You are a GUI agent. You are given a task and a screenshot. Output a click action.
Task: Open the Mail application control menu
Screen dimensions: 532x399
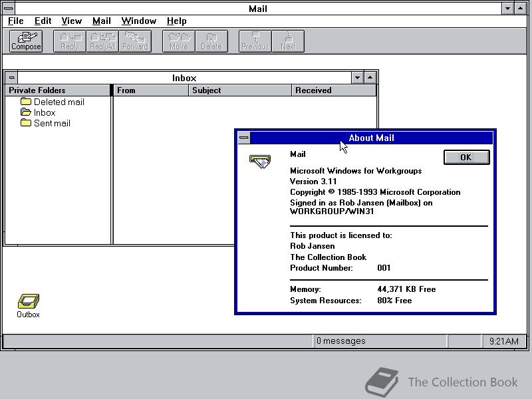pos(9,9)
